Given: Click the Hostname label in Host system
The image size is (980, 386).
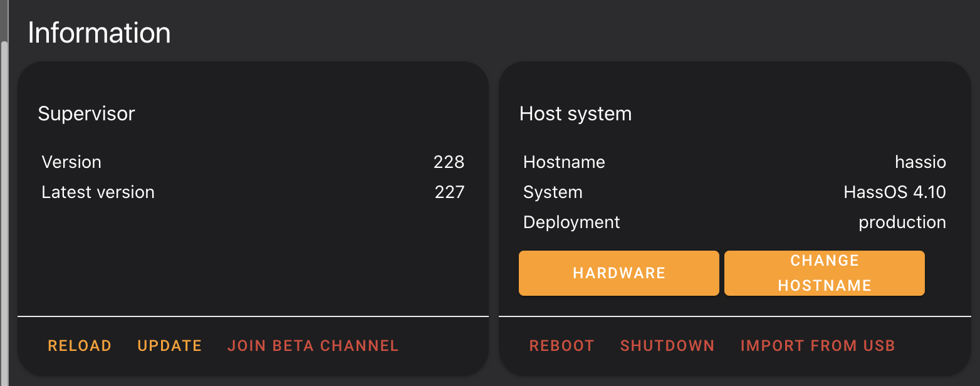Looking at the screenshot, I should (x=563, y=162).
